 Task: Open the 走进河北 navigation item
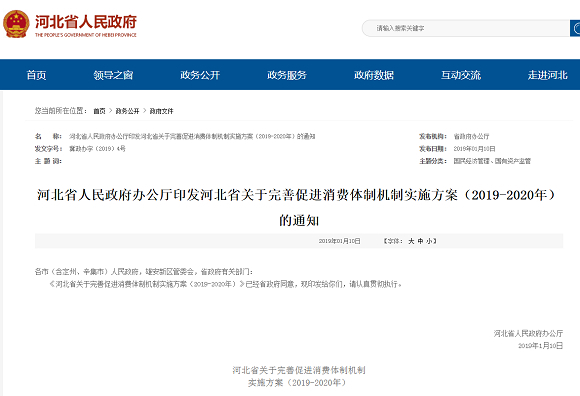(547, 75)
